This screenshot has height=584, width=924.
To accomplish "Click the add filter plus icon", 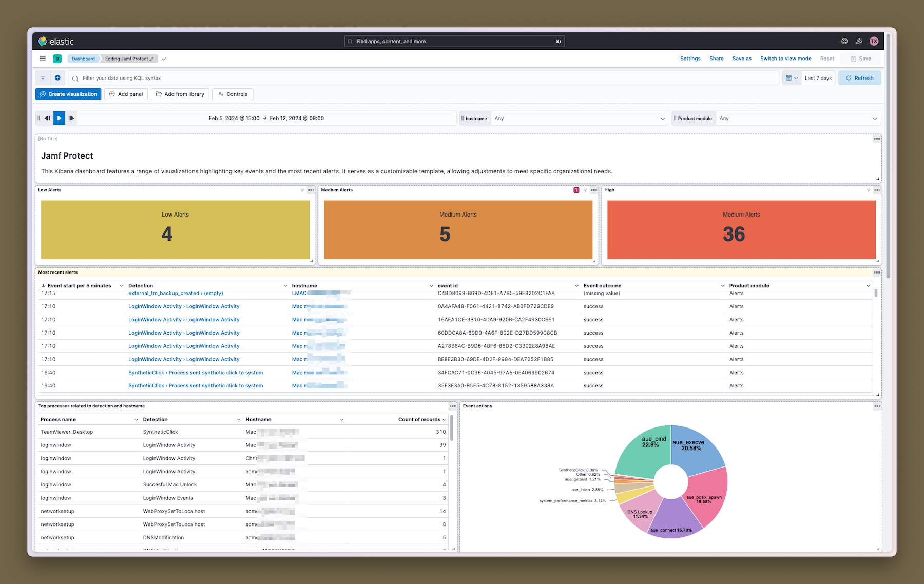I will coord(57,77).
